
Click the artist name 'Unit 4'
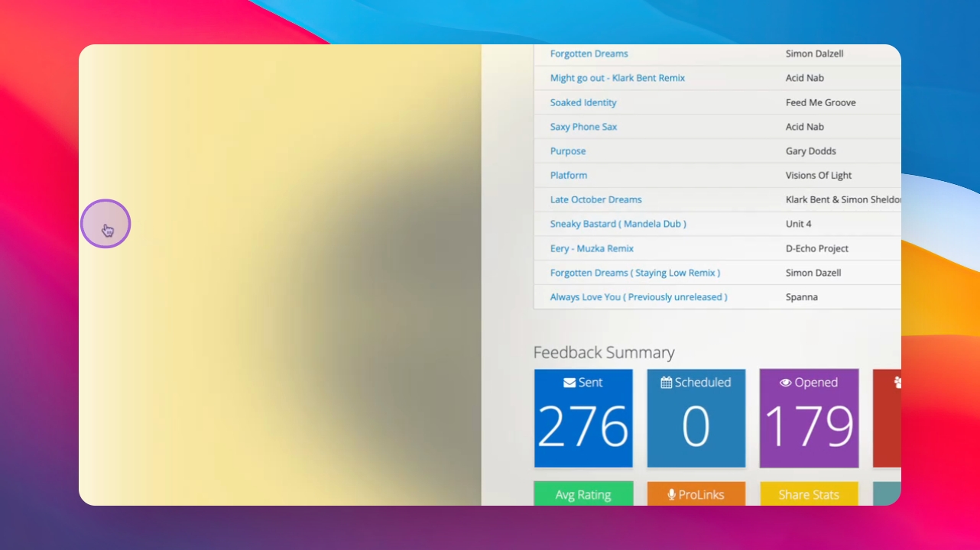(x=799, y=224)
